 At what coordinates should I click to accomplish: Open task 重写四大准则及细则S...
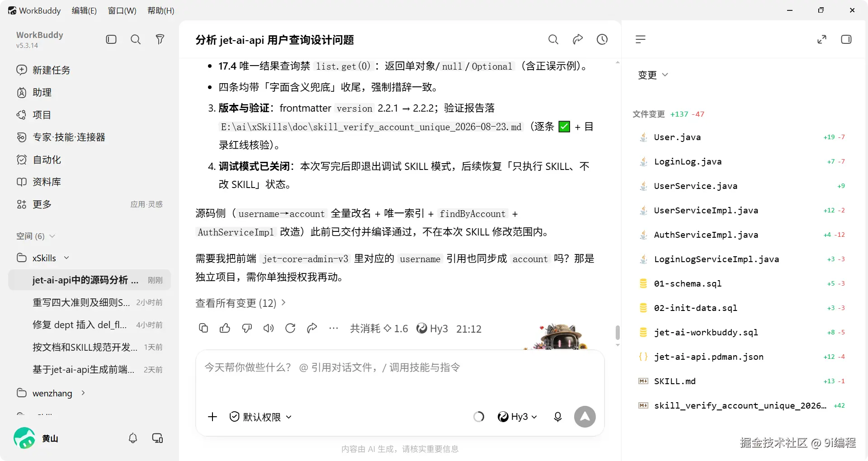90,302
